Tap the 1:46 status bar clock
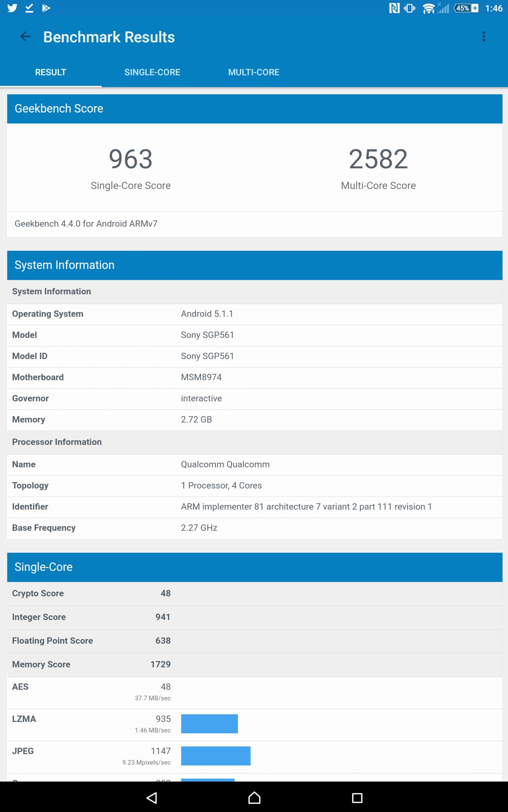Viewport: 508px width, 812px height. pyautogui.click(x=494, y=8)
